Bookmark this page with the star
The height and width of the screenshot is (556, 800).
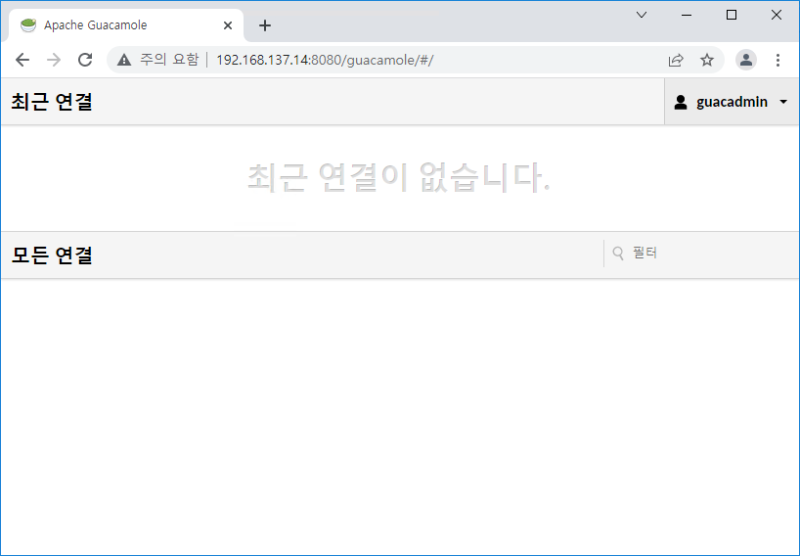(x=707, y=60)
